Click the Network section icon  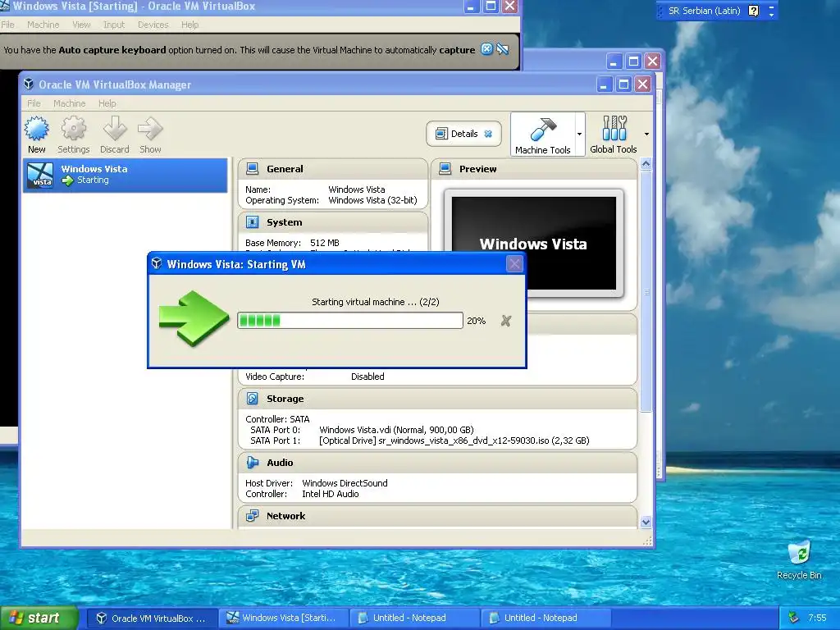click(252, 515)
